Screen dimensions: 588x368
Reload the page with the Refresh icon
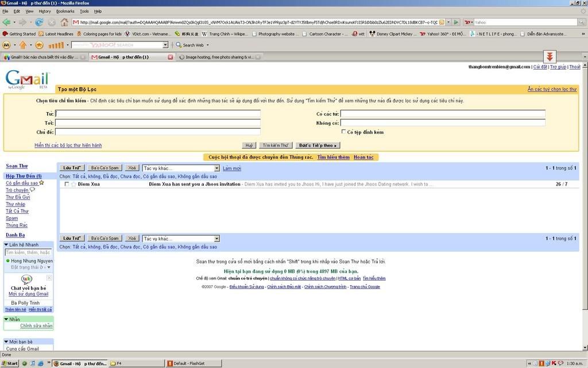coord(39,22)
